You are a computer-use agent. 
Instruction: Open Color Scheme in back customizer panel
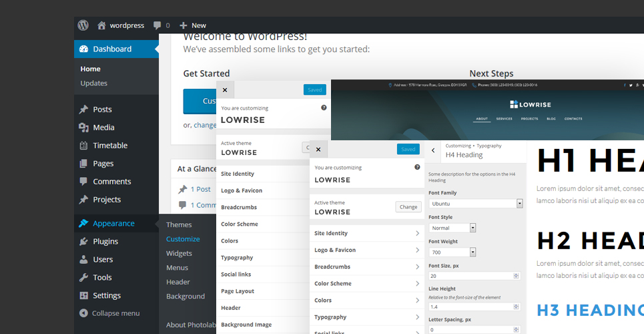[x=263, y=224]
